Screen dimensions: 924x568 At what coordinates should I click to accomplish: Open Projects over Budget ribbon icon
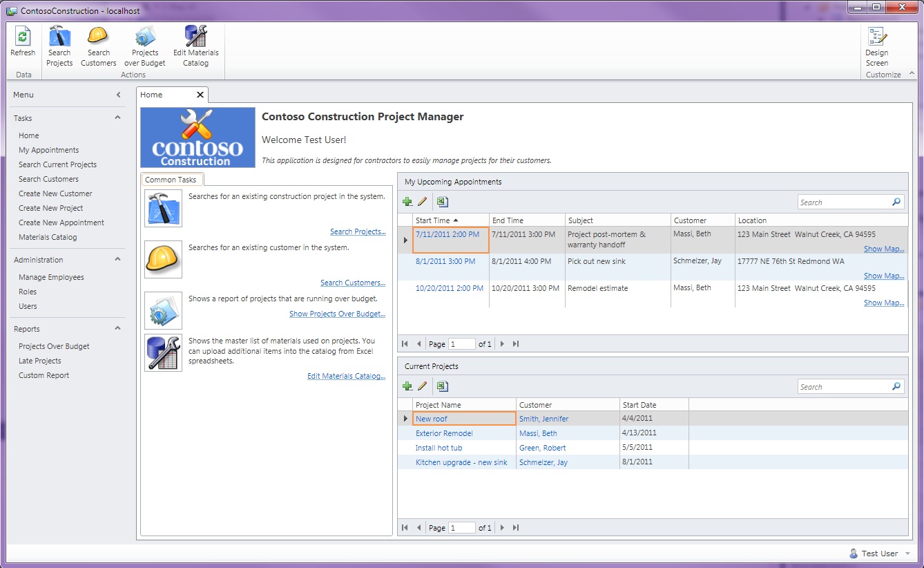(x=145, y=37)
